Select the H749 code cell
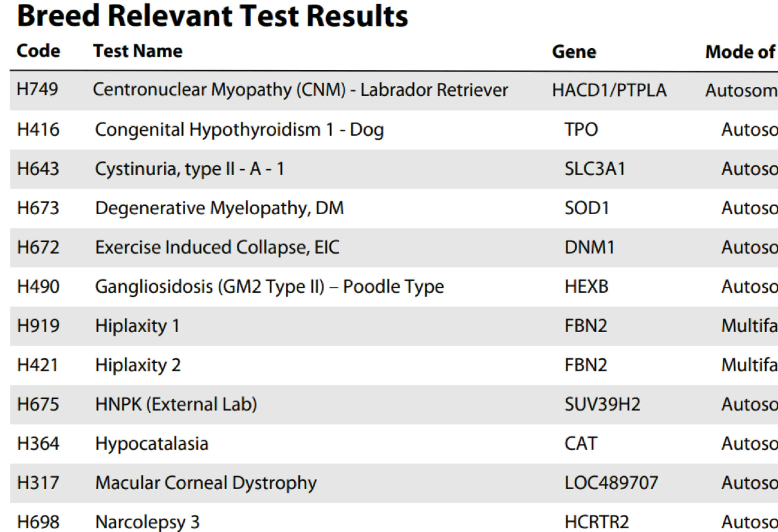 pyautogui.click(x=37, y=89)
